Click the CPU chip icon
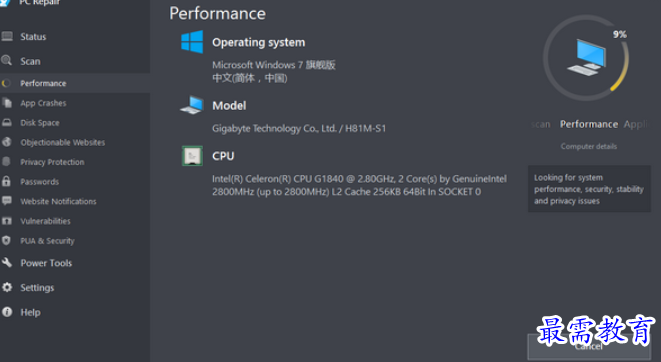The width and height of the screenshot is (661, 362). pyautogui.click(x=192, y=156)
